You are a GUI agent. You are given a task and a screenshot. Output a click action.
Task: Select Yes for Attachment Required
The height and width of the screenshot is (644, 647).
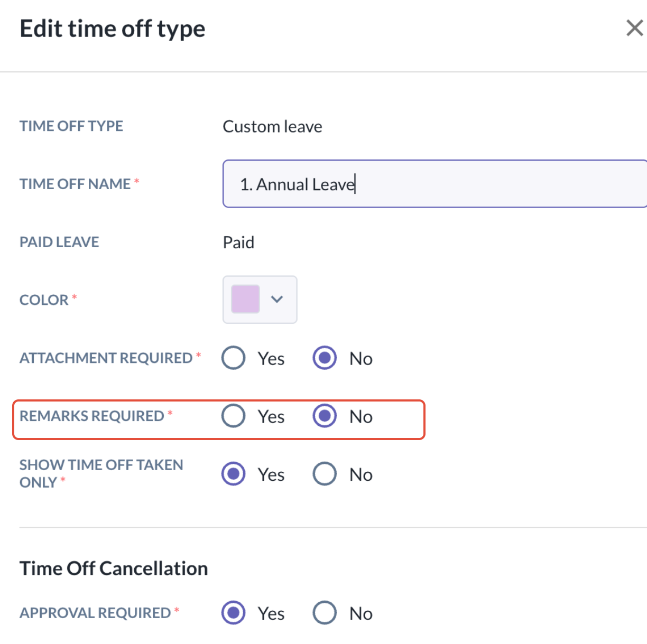[x=234, y=358]
